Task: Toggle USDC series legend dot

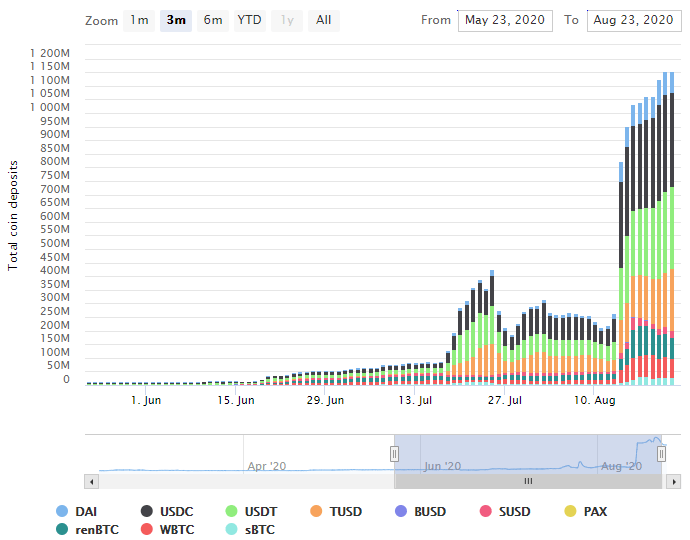Action: click(147, 511)
